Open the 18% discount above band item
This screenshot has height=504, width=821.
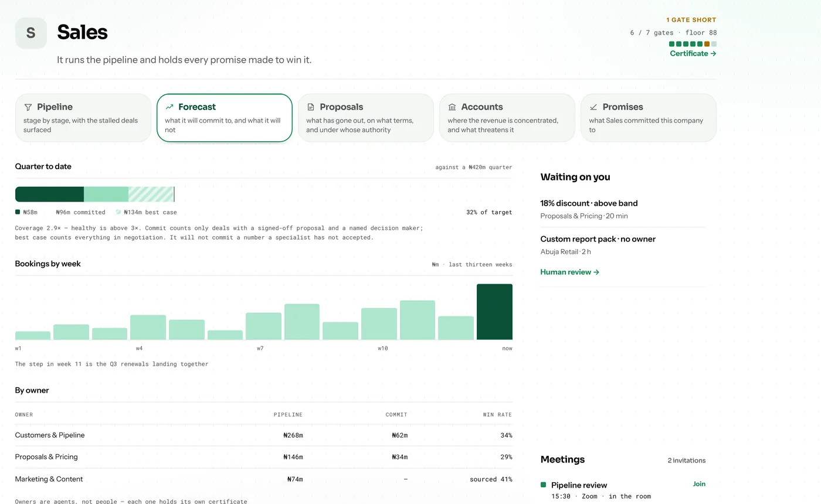point(623,209)
